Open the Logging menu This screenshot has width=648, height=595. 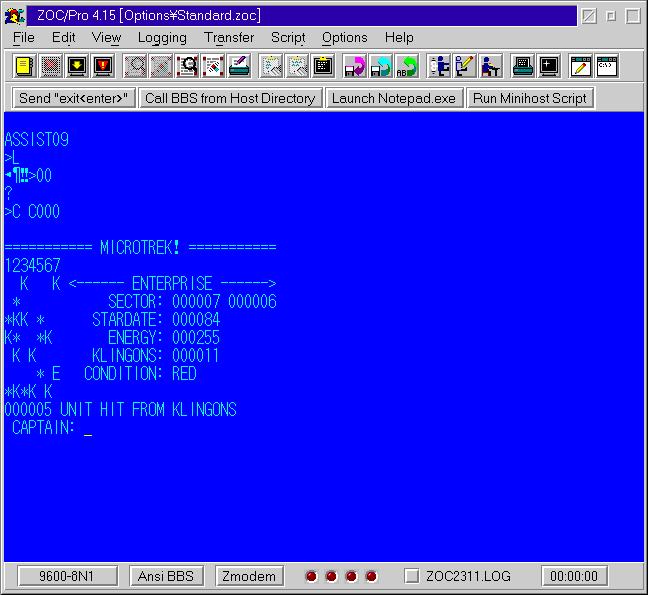tap(162, 38)
